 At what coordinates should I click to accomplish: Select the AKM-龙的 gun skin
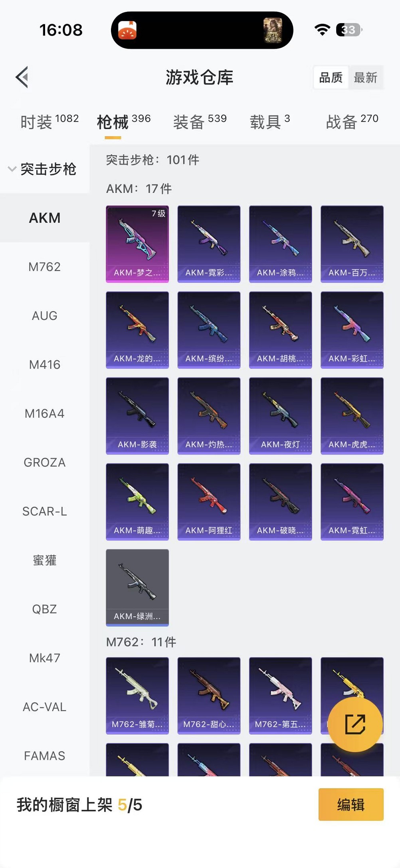coord(137,330)
